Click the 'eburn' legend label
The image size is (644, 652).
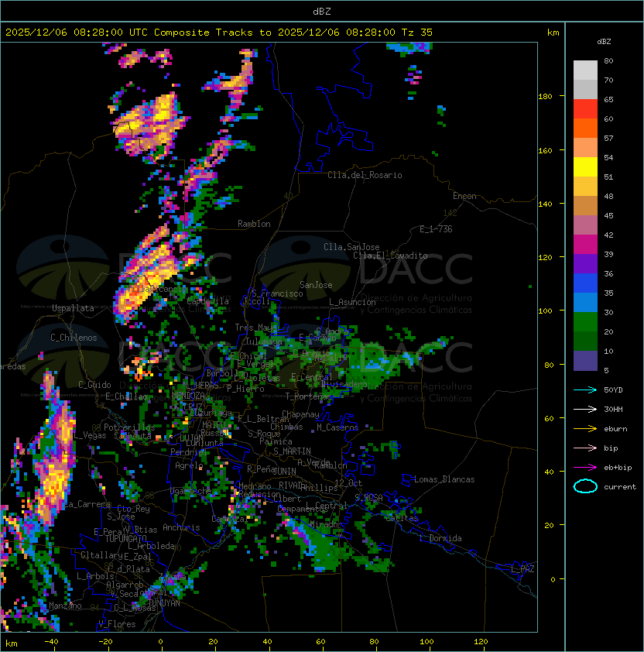click(615, 429)
